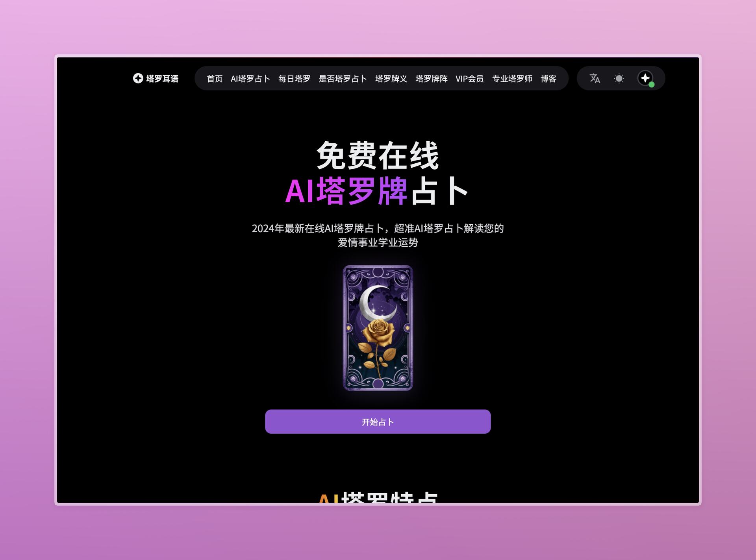The image size is (756, 560).
Task: Click the 塔罗耳语 brand name text
Action: tap(162, 79)
